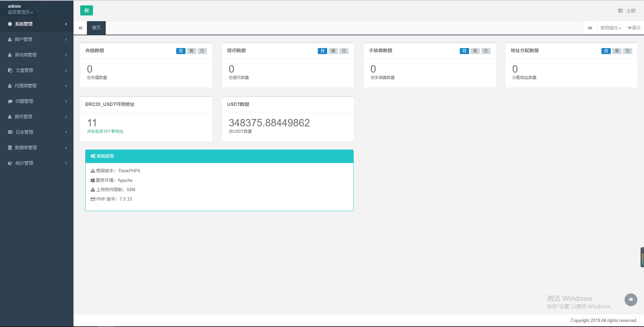Click the 总手续费数量 label
This screenshot has height=327, width=644.
(x=383, y=78)
